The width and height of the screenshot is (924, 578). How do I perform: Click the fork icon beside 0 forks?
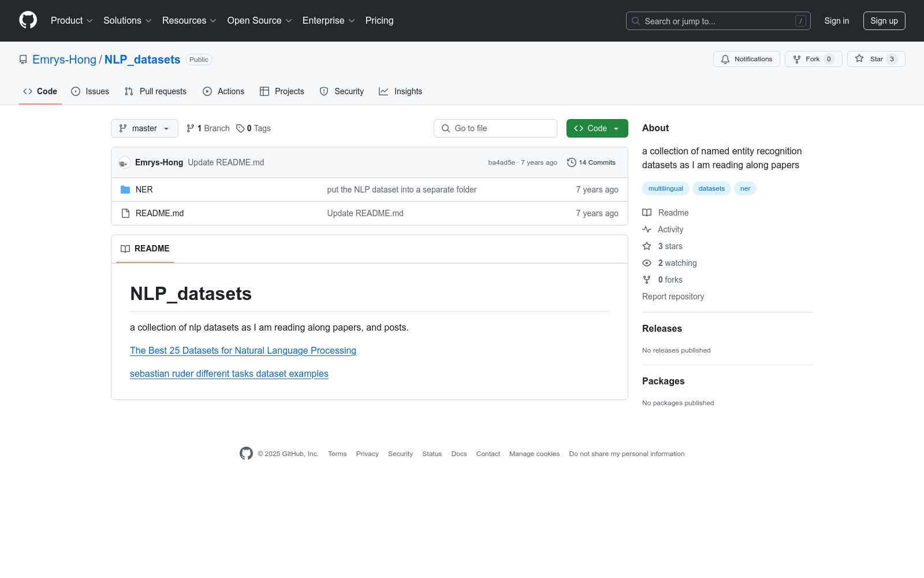647,280
